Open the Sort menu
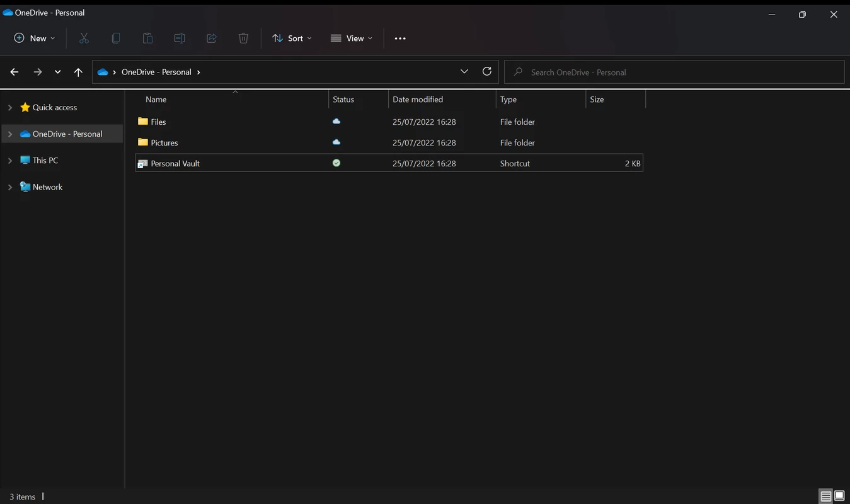This screenshot has width=850, height=504. click(x=292, y=38)
